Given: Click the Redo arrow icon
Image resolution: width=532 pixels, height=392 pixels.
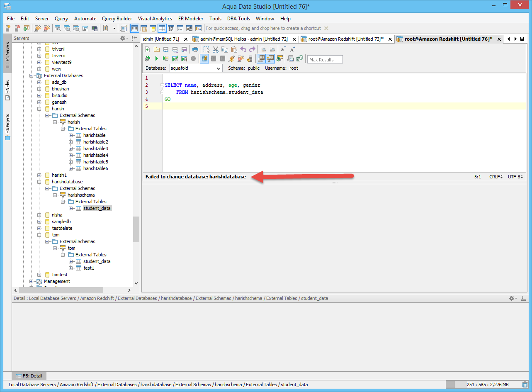Looking at the screenshot, I should [x=252, y=49].
